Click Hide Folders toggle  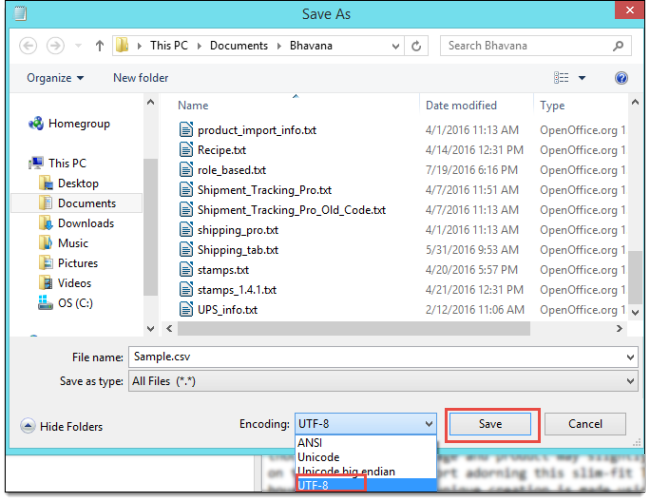coord(61,427)
